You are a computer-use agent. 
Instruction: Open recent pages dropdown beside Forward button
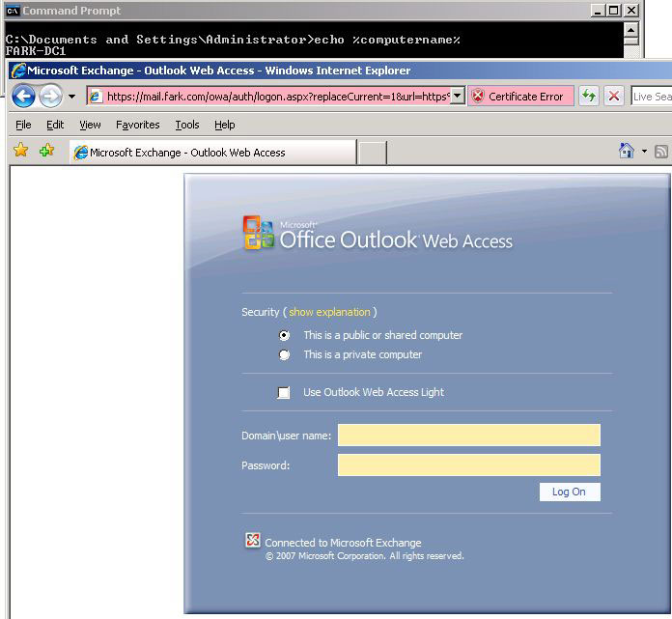(x=71, y=97)
